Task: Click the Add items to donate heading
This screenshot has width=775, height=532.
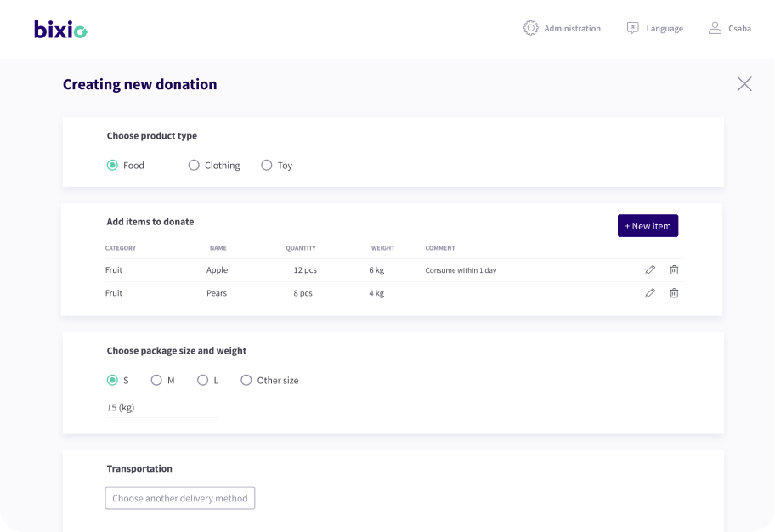Action: click(150, 222)
